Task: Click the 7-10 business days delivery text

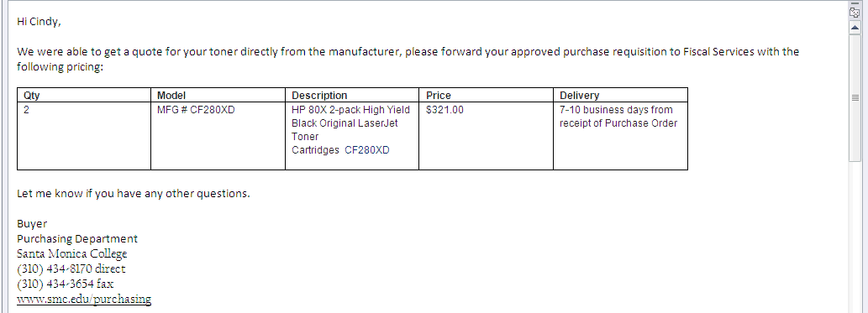Action: pyautogui.click(x=618, y=117)
